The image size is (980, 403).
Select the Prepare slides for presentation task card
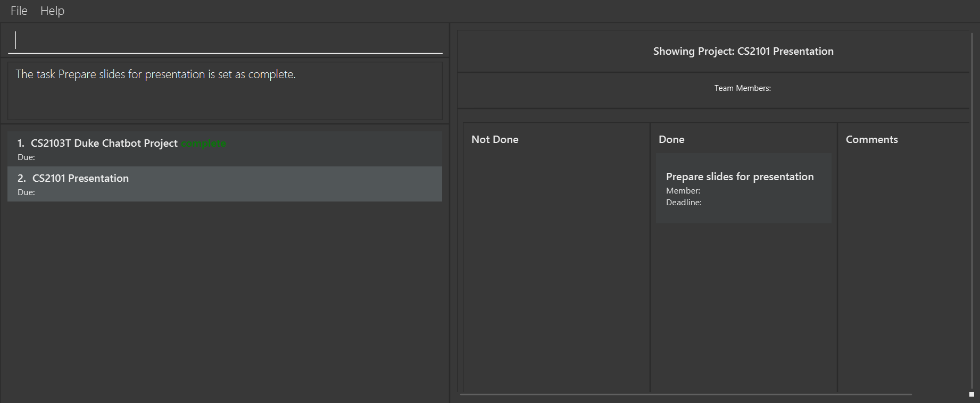pos(743,188)
